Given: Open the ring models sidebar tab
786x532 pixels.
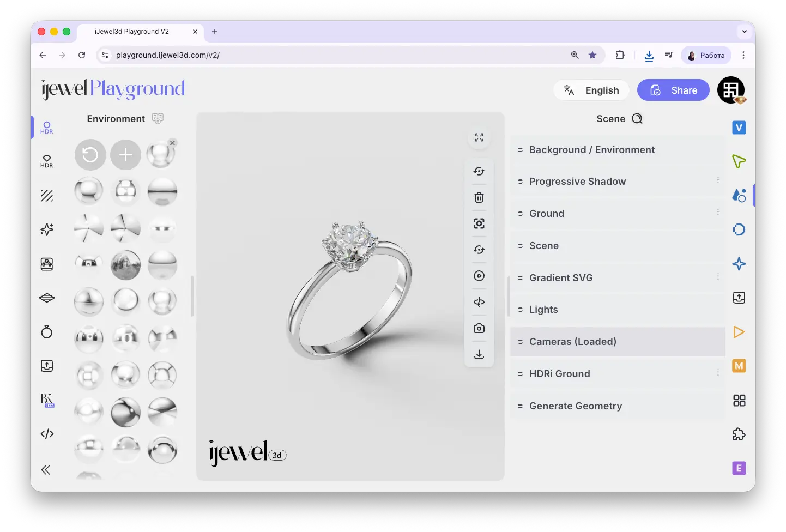Looking at the screenshot, I should tap(47, 331).
